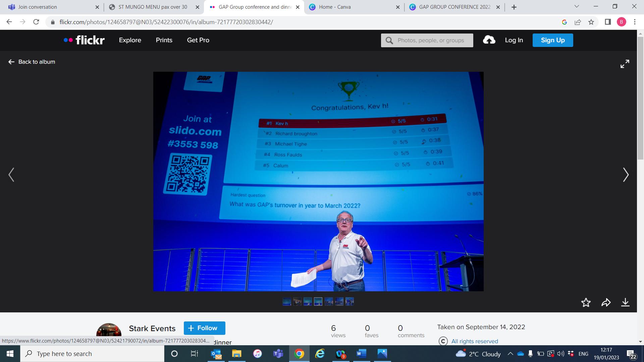Image resolution: width=644 pixels, height=362 pixels.
Task: Open Chrome three-dot menu
Action: [x=635, y=22]
